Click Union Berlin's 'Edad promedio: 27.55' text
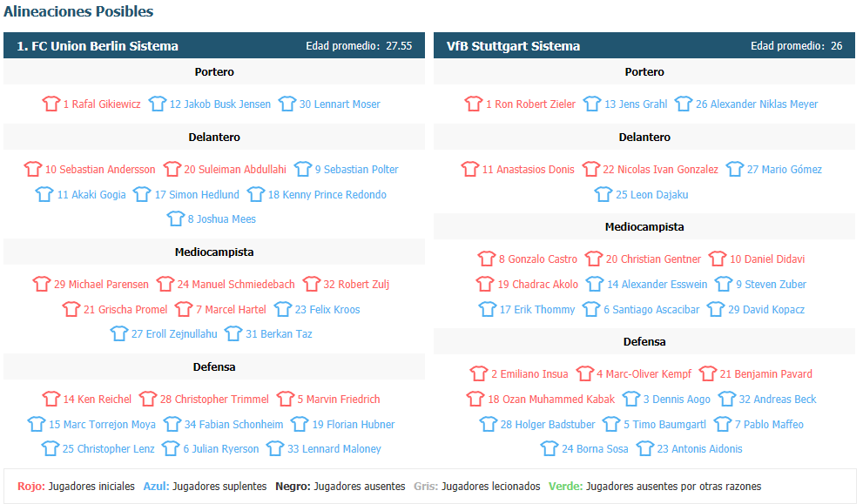 [x=359, y=45]
